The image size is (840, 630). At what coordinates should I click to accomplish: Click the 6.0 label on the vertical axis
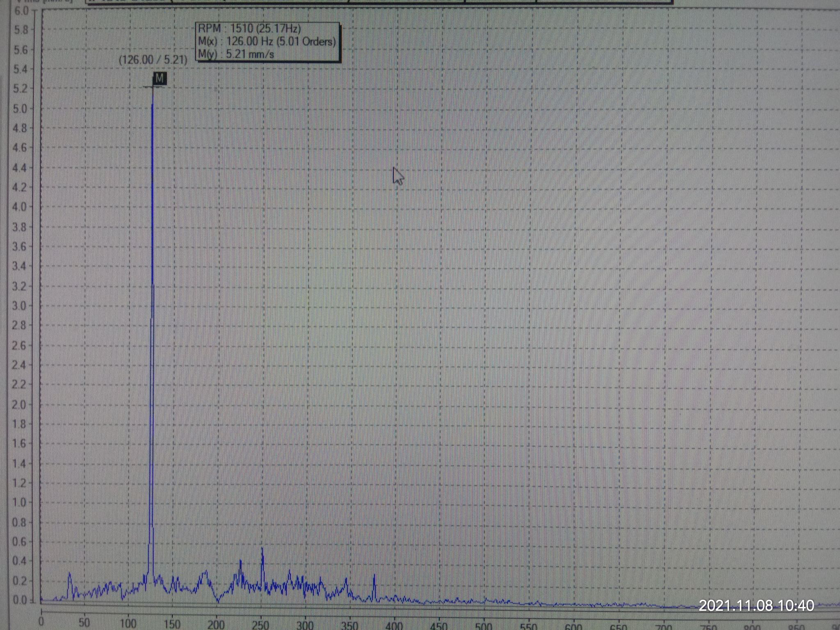(21, 11)
